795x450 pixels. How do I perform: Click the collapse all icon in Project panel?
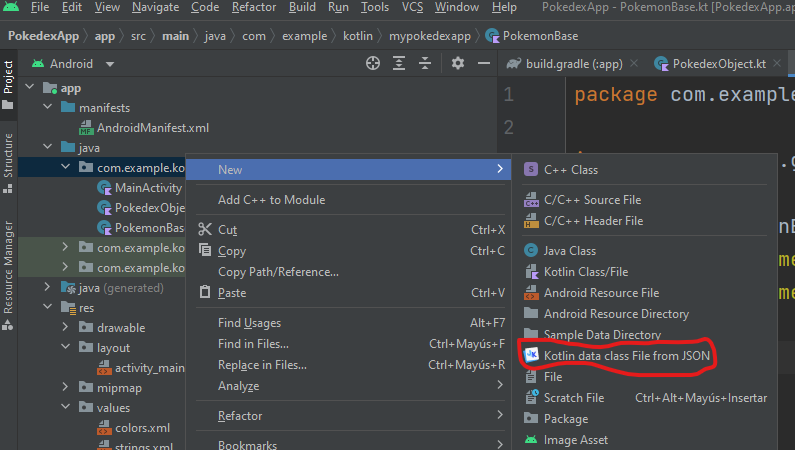click(x=426, y=63)
